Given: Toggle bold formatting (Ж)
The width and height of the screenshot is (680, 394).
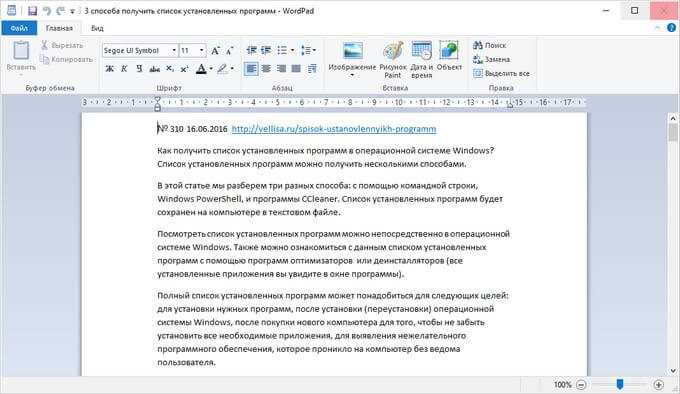Looking at the screenshot, I should (110, 68).
